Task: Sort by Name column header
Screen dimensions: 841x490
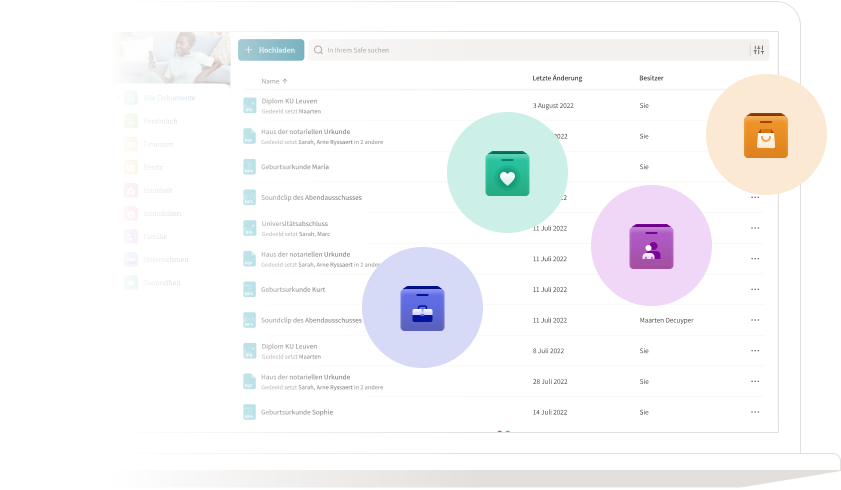Action: [x=270, y=81]
